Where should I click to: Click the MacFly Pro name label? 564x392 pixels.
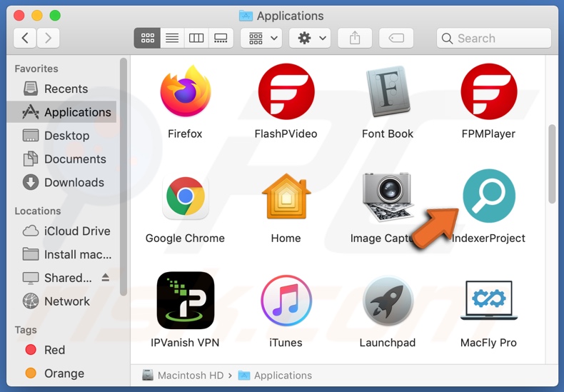tap(488, 343)
